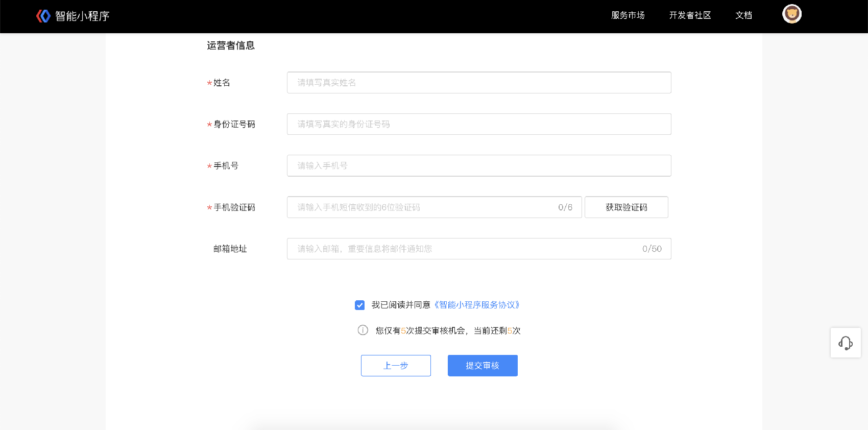This screenshot has height=430, width=868.
Task: Click the 身份证号码 input box
Action: point(478,124)
